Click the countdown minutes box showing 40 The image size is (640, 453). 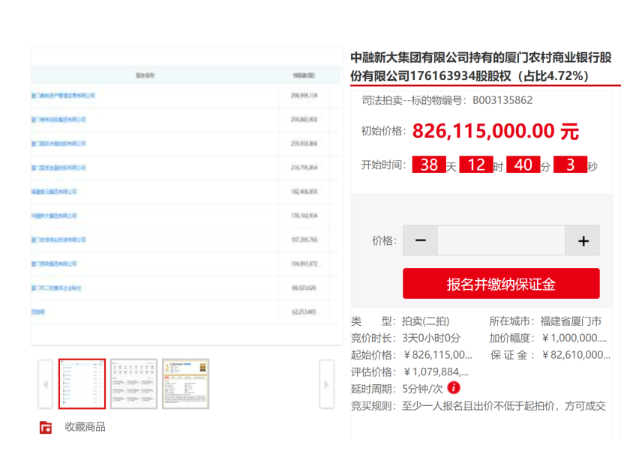tap(523, 164)
